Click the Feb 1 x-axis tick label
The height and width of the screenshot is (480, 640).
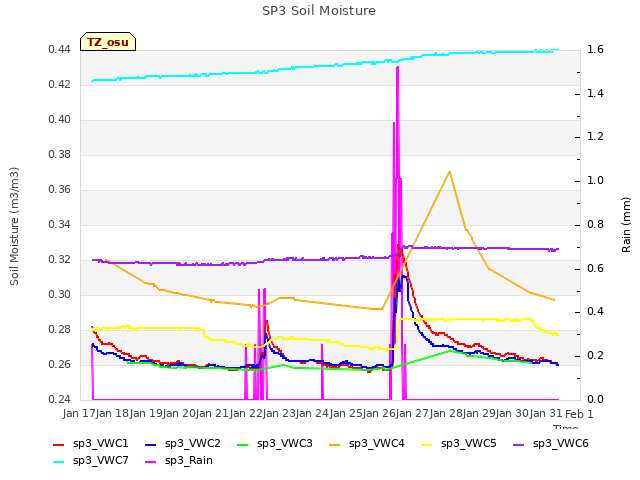click(x=579, y=414)
